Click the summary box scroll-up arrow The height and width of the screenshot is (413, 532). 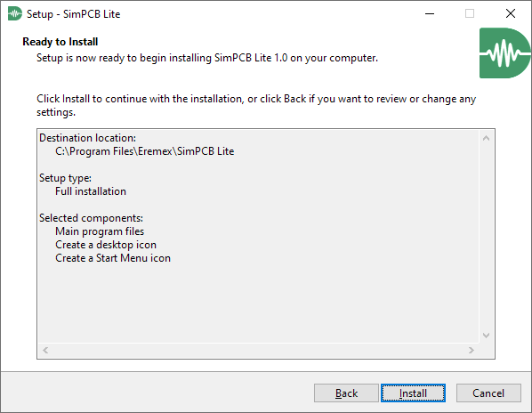pos(486,138)
